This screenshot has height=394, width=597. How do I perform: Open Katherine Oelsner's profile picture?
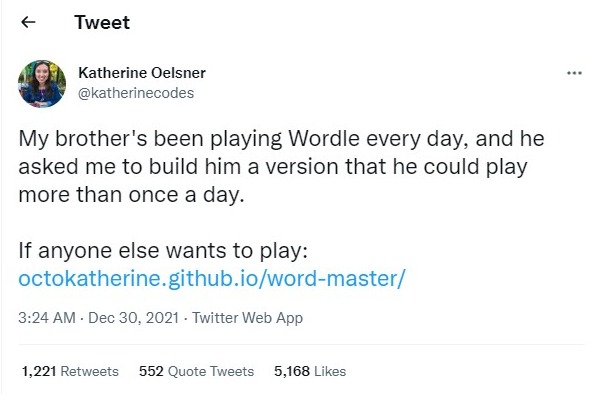pyautogui.click(x=42, y=84)
